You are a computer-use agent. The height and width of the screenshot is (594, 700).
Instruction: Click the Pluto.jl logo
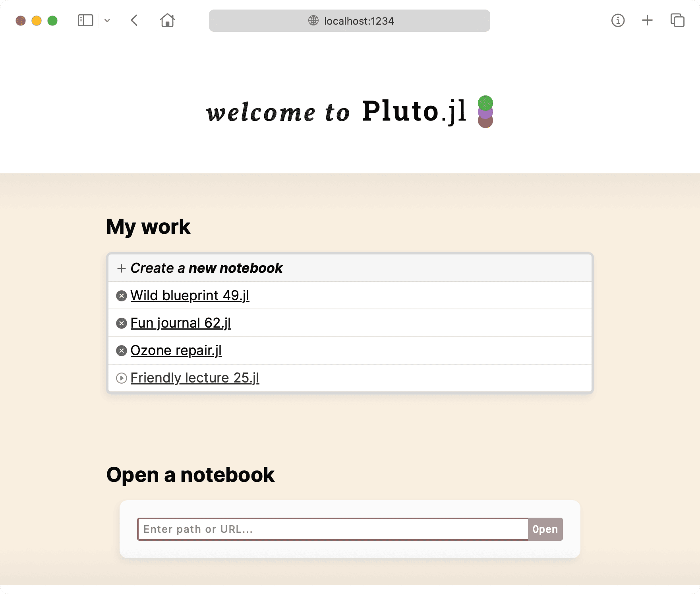(486, 112)
